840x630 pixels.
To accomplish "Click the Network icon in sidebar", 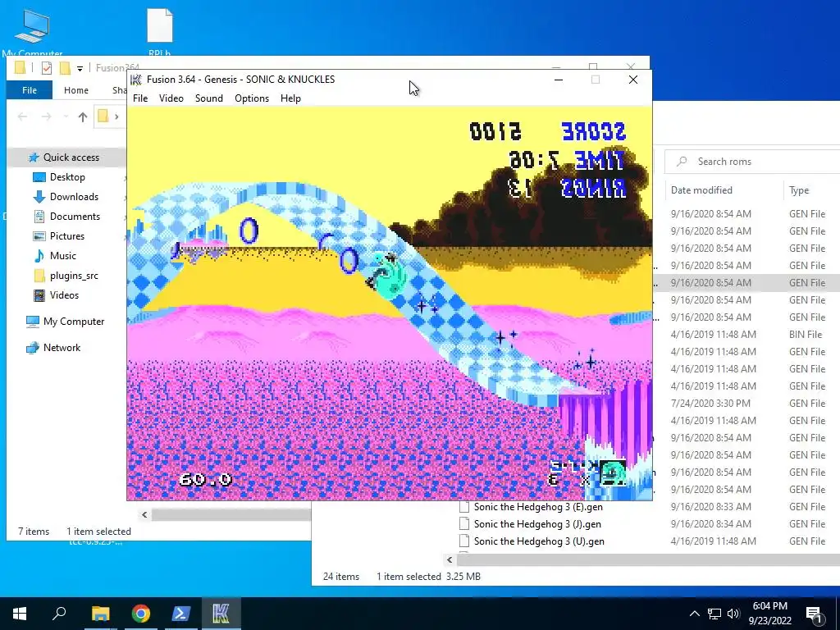I will pyautogui.click(x=33, y=348).
